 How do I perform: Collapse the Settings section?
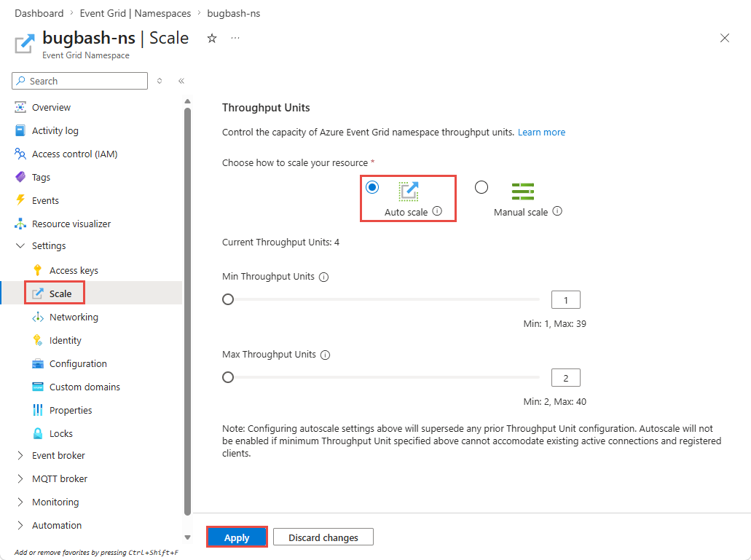click(20, 245)
